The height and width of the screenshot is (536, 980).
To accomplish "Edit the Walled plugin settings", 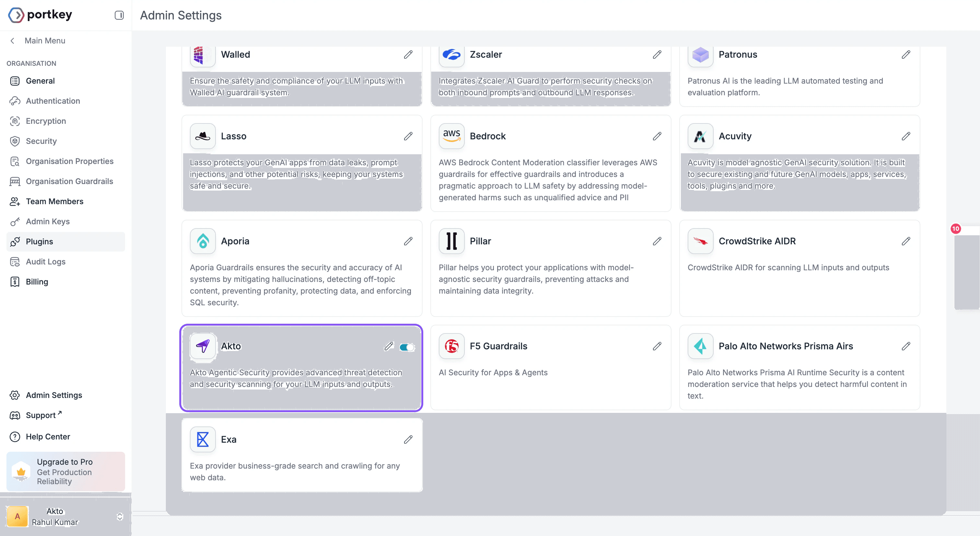I will [x=408, y=55].
